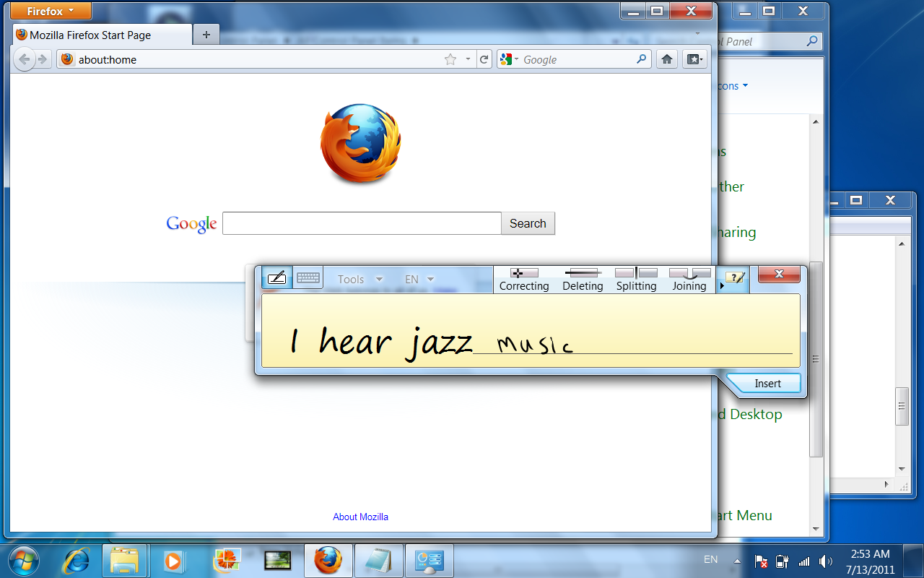924x578 pixels.
Task: Click the Control Panel scrollbar up arrow
Action: (816, 121)
